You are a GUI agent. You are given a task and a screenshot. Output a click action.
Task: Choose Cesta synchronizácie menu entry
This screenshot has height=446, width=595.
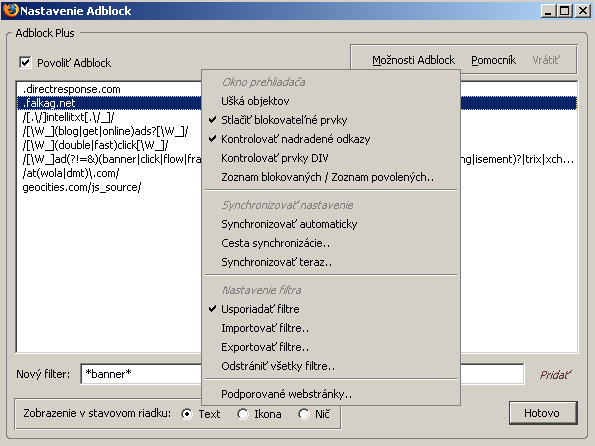pos(331,243)
